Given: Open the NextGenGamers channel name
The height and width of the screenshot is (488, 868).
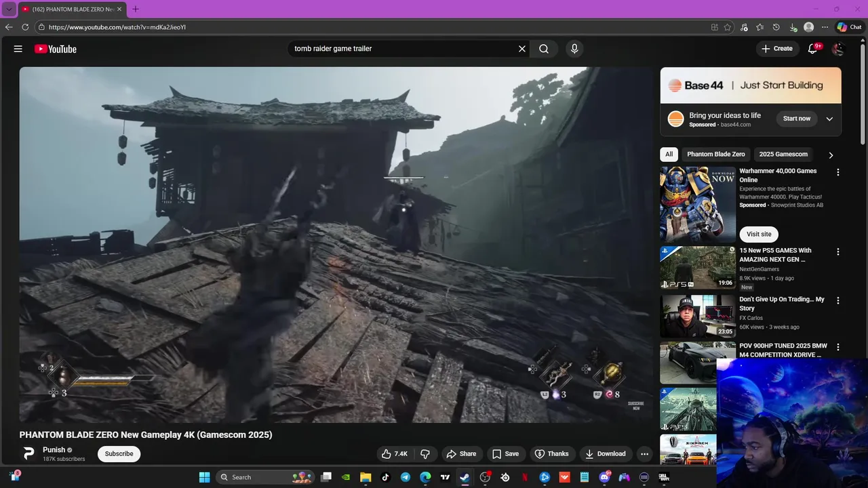Looking at the screenshot, I should 759,269.
